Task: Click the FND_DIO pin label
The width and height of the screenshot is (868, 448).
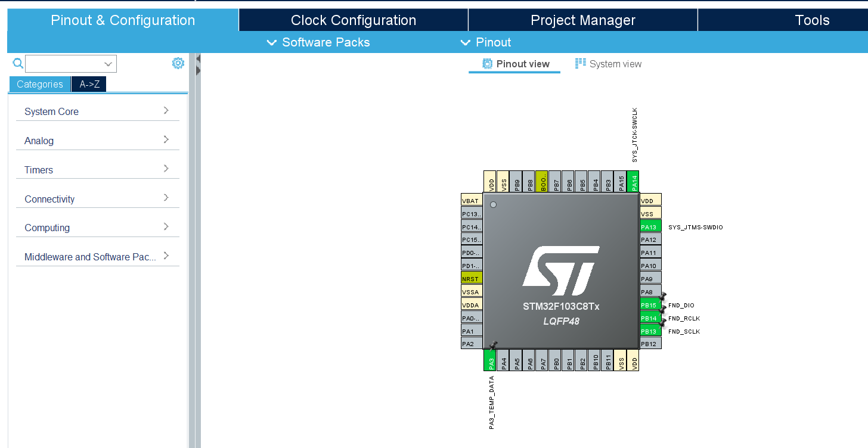Action: [681, 306]
